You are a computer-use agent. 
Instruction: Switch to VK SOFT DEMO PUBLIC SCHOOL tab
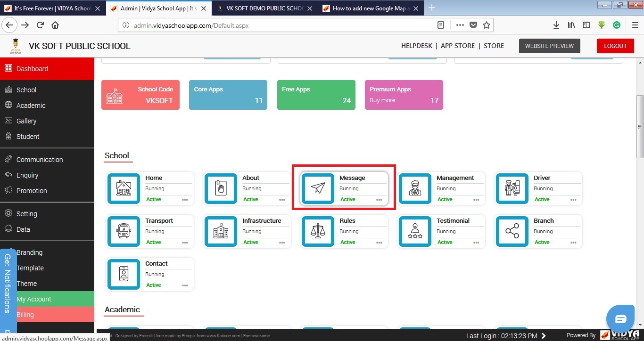pyautogui.click(x=265, y=8)
